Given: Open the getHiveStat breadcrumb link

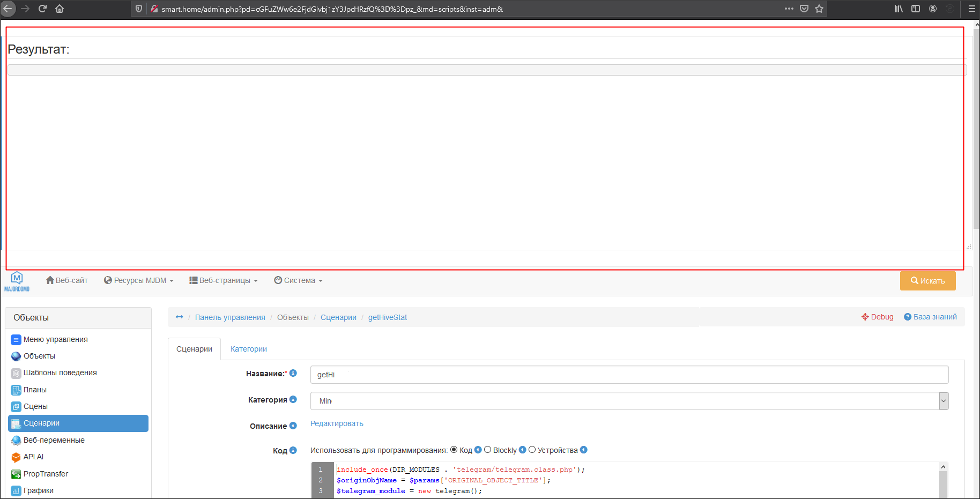Looking at the screenshot, I should 388,317.
